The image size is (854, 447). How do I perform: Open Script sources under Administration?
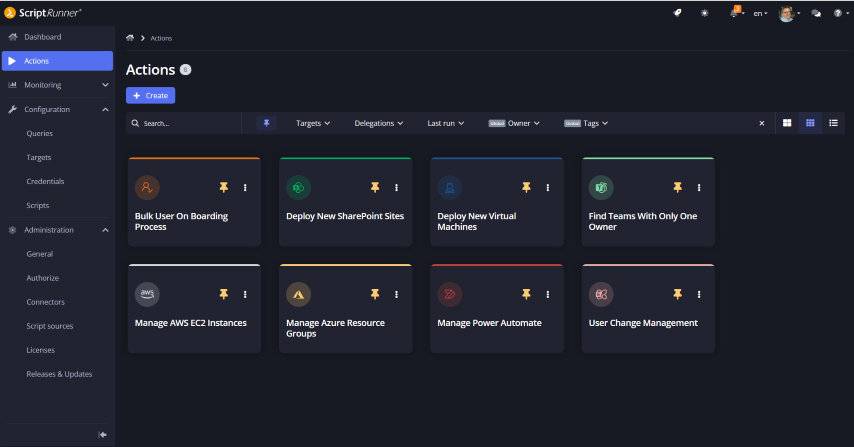coord(50,326)
